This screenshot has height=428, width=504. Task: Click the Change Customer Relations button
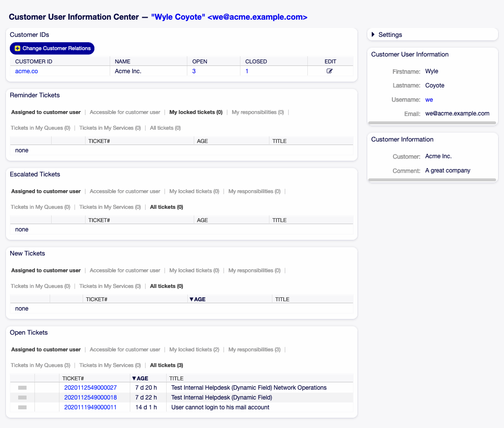(x=52, y=48)
